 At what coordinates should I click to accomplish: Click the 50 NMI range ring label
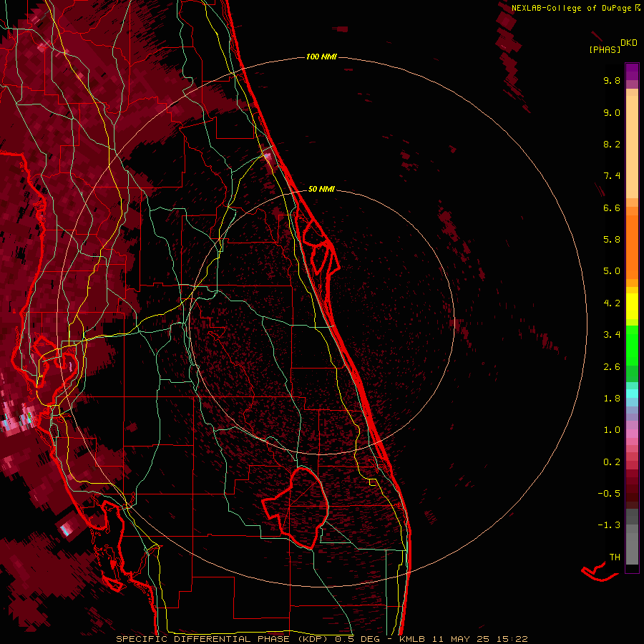coord(321,189)
